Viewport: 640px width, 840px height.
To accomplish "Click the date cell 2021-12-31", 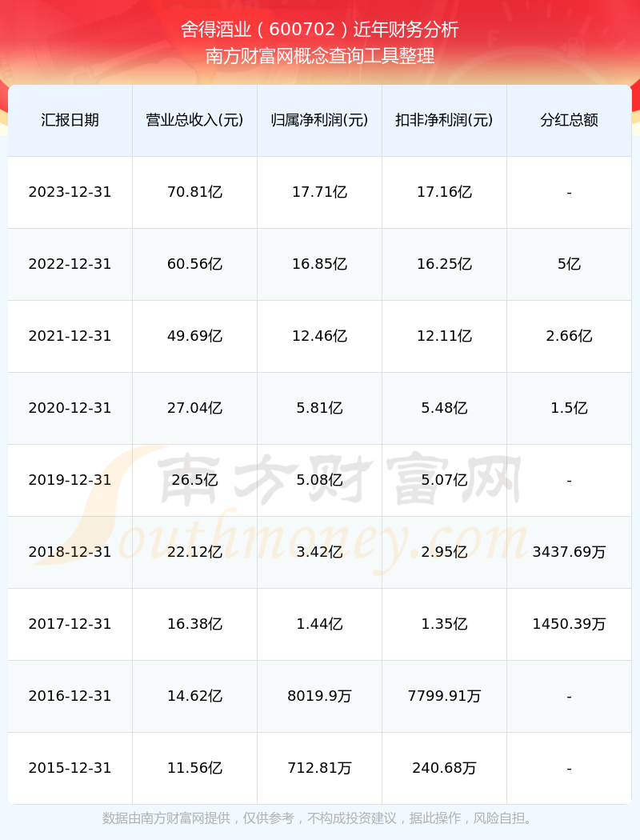I will 70,336.
